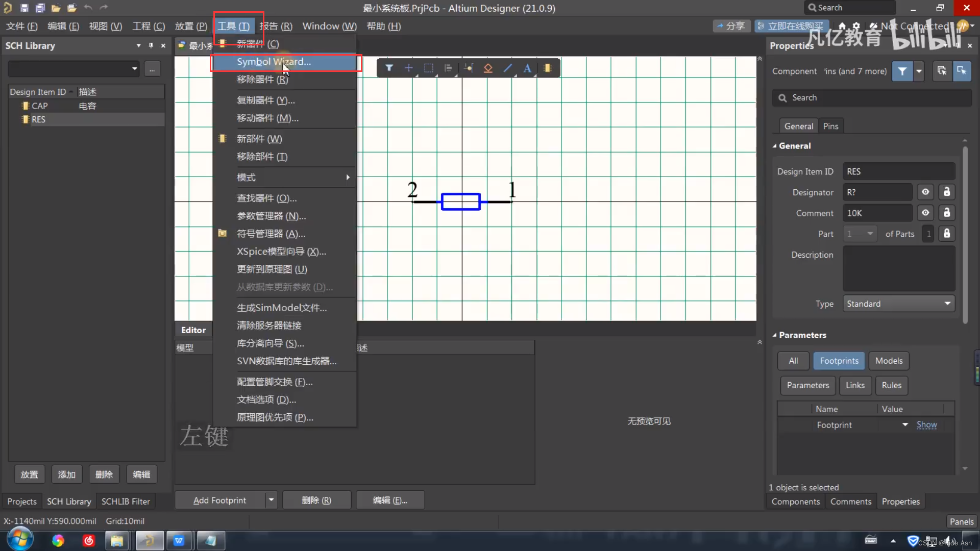
Task: Toggle the Models parameters filter
Action: tap(889, 361)
